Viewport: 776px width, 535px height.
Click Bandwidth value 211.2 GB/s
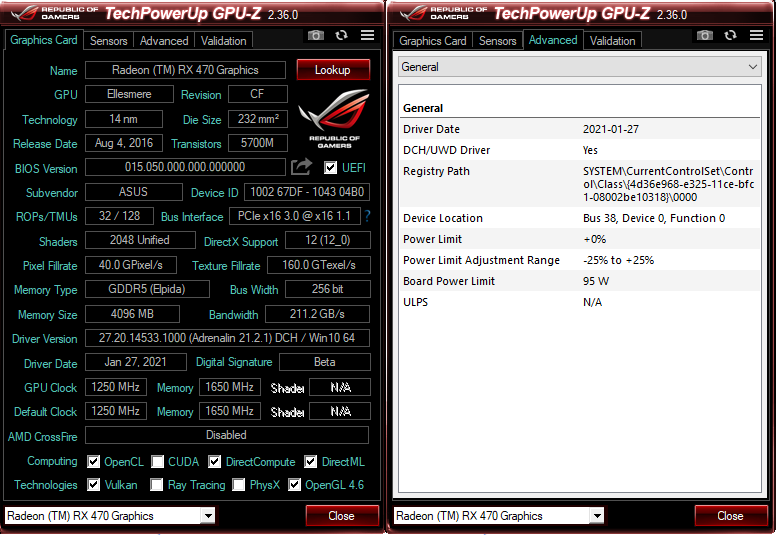coord(317,314)
